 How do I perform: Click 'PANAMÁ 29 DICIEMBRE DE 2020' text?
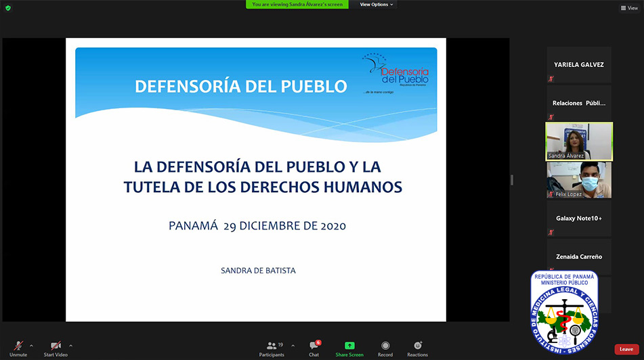point(257,226)
